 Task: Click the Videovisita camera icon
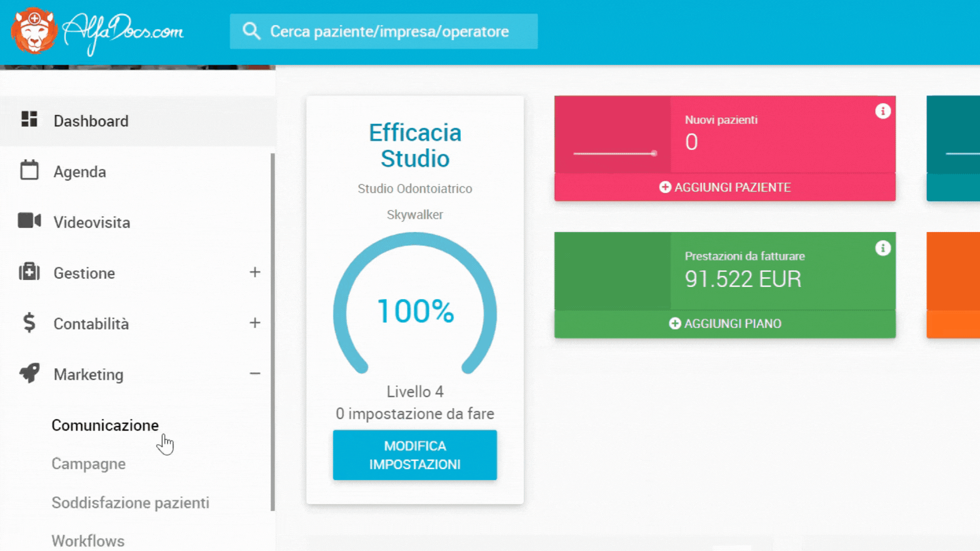click(29, 220)
